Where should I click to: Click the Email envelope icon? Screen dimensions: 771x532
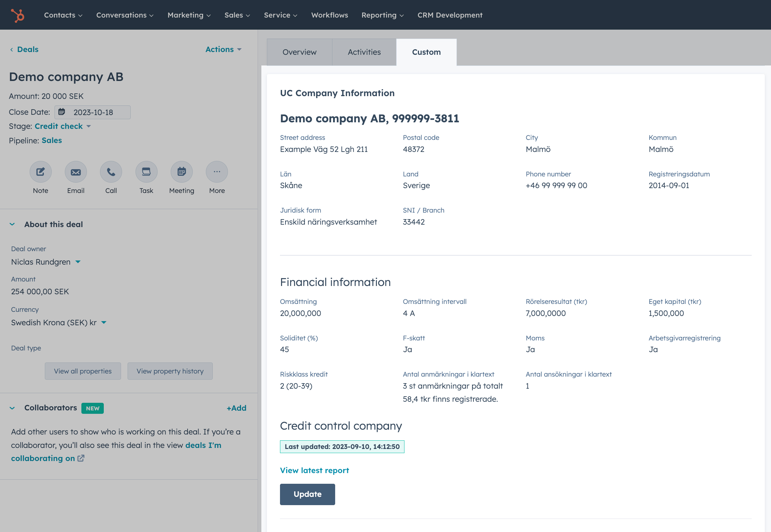76,172
